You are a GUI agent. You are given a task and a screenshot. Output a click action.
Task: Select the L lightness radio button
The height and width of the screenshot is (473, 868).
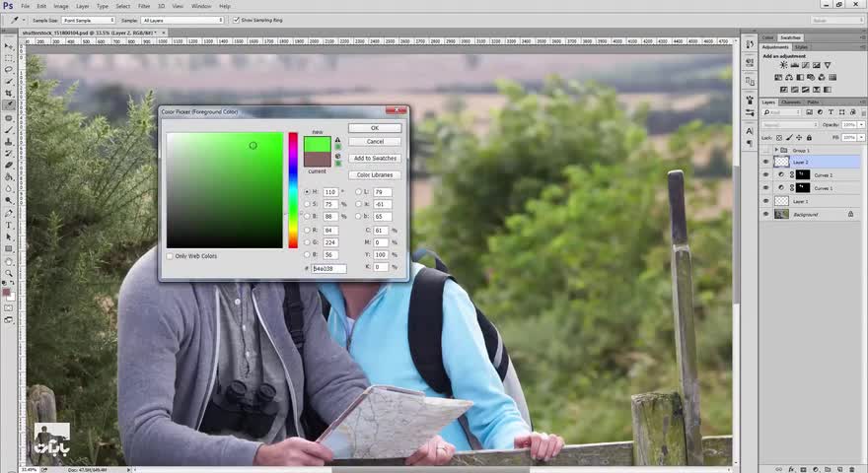point(358,192)
